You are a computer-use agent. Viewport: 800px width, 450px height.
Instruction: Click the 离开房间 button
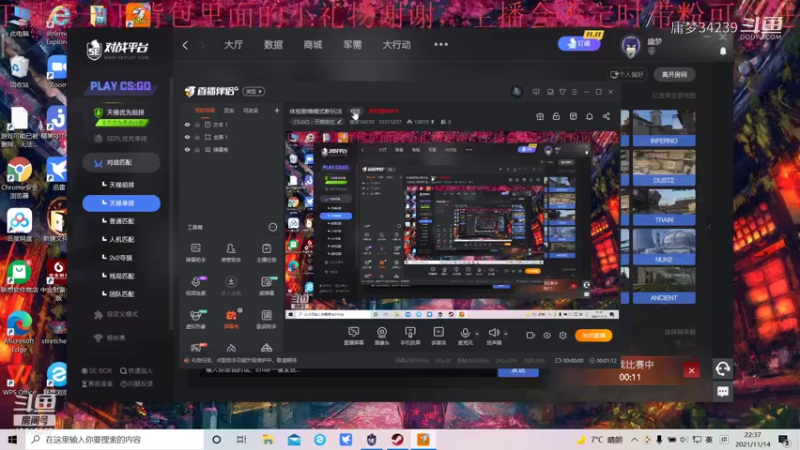[x=674, y=74]
